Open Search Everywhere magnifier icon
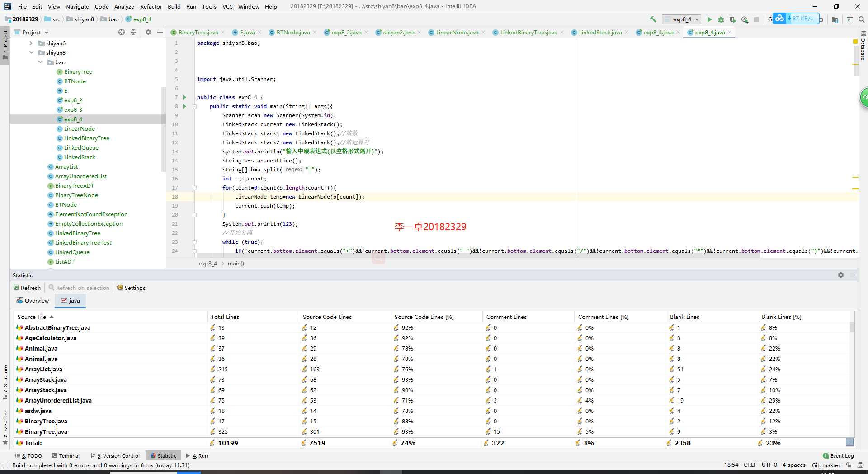 tap(862, 19)
